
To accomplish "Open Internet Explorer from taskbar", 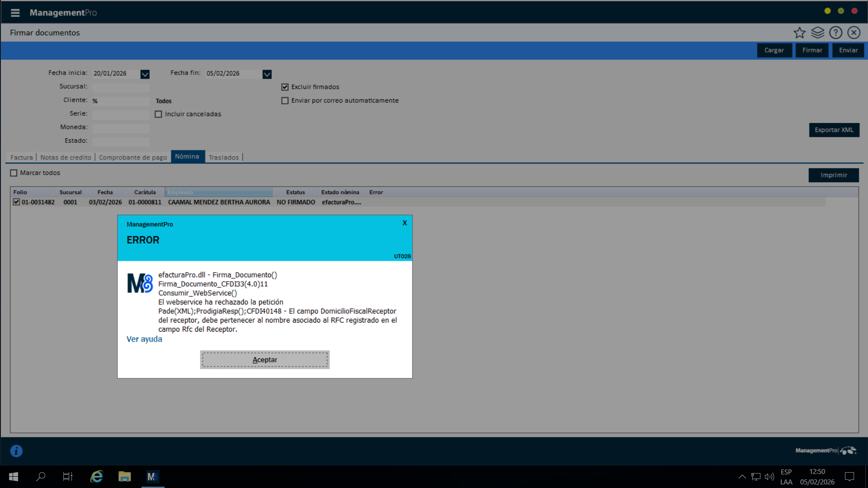I will [96, 476].
